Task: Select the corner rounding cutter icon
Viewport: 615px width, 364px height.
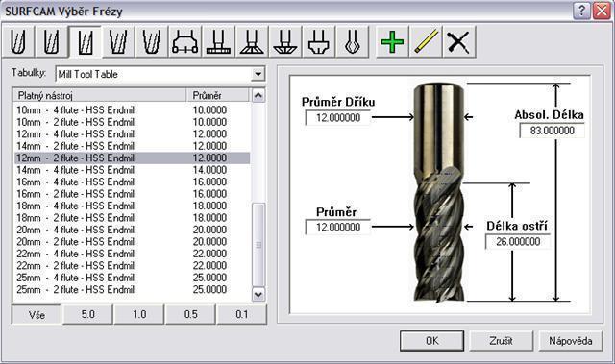Action: [318, 41]
